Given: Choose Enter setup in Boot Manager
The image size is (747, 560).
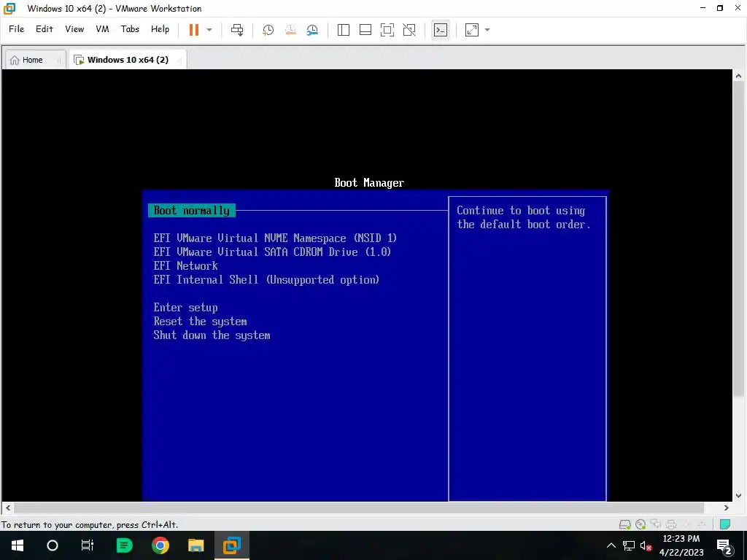Looking at the screenshot, I should coord(185,308).
